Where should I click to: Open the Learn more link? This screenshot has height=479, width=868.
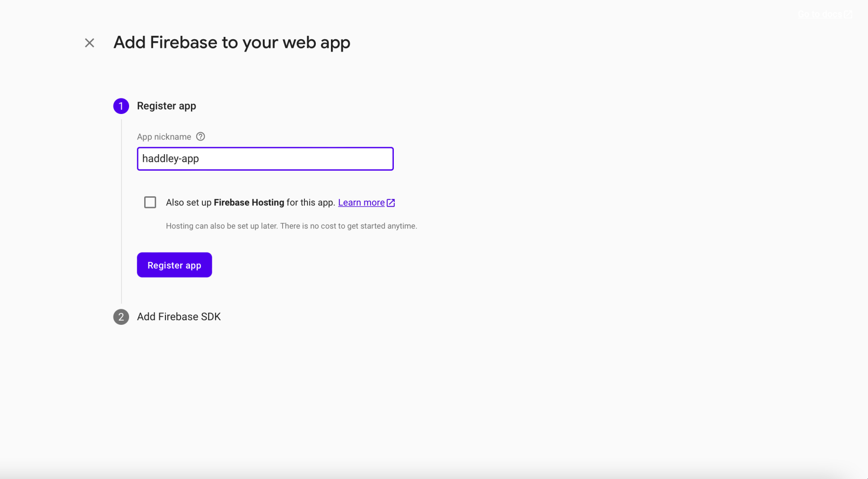click(361, 202)
